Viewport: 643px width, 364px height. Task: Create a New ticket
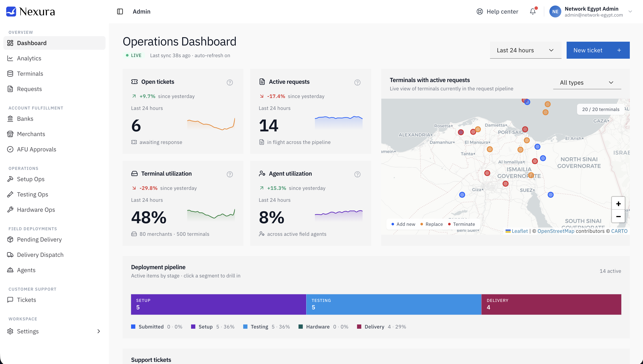coord(598,50)
